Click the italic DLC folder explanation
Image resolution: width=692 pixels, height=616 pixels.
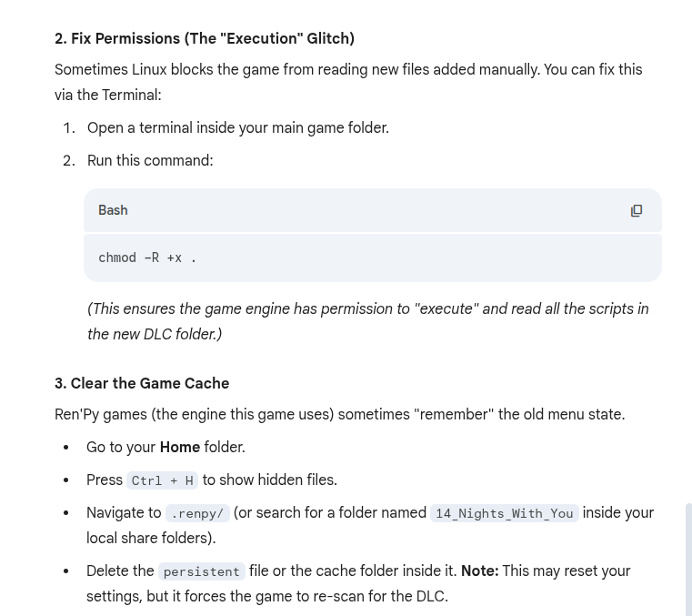(x=367, y=321)
